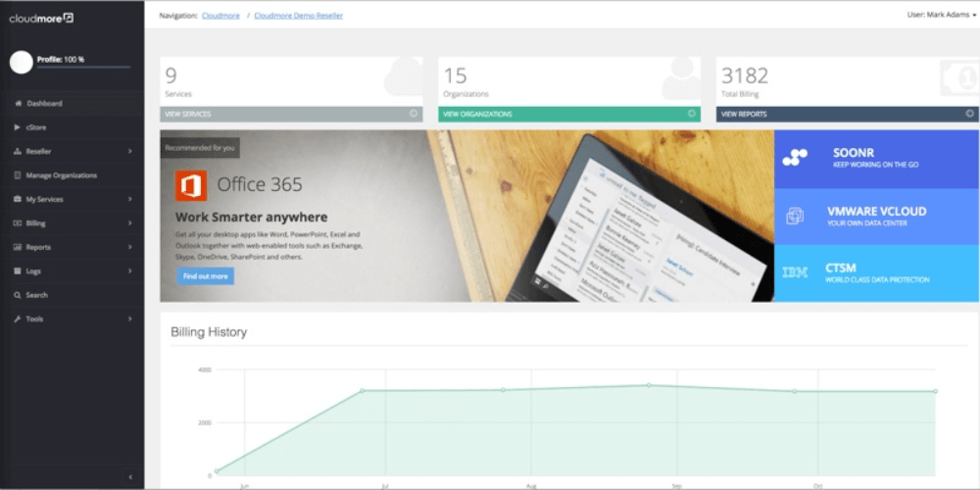Click the September data point on billing chart

coord(648,385)
